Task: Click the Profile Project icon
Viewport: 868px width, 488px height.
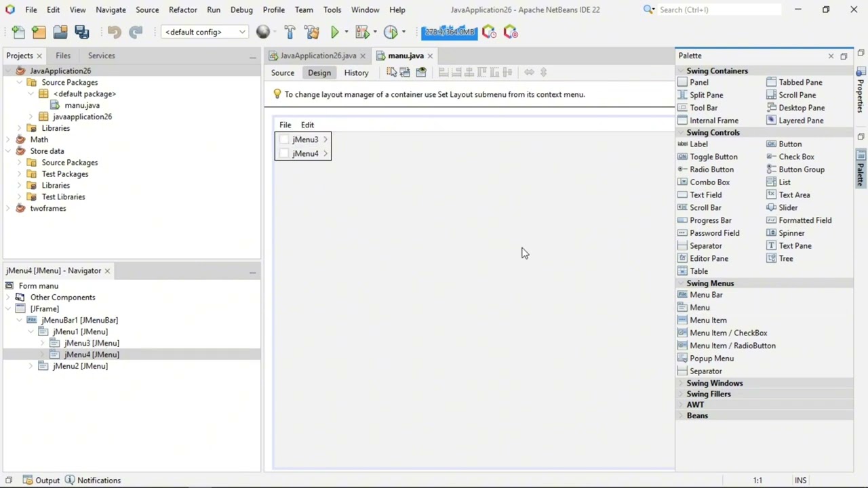Action: [x=390, y=32]
